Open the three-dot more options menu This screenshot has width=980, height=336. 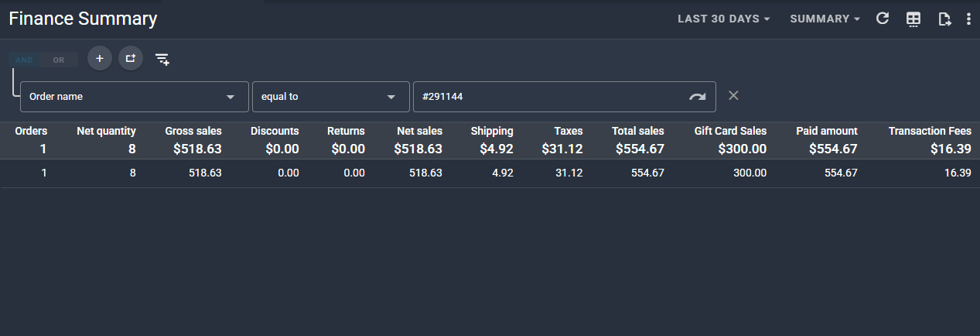point(968,19)
